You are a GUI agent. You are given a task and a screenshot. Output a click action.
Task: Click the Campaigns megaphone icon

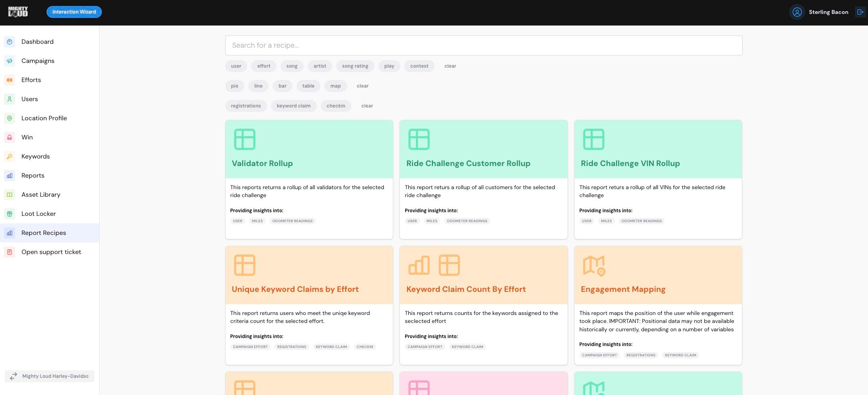click(10, 61)
